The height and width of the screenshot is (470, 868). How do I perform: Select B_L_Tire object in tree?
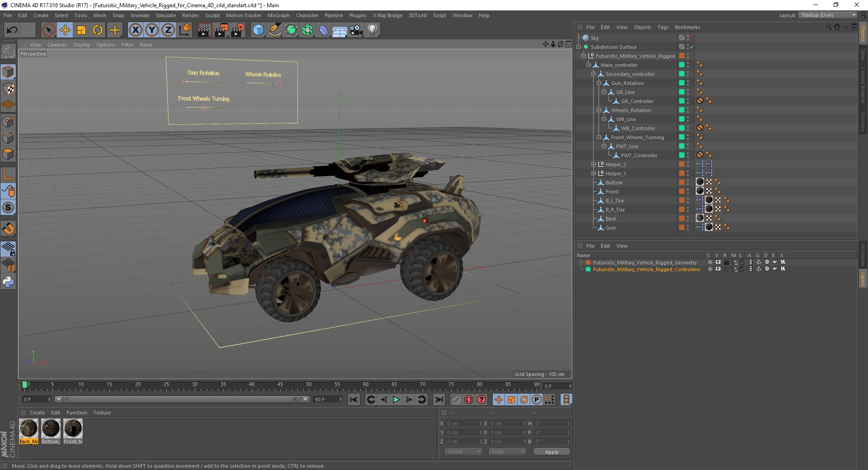614,201
